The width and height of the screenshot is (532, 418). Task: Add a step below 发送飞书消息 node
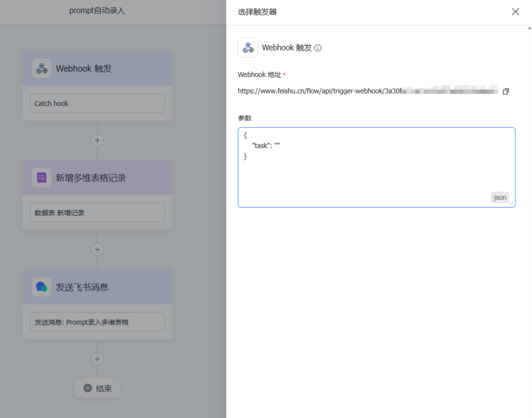pos(98,359)
